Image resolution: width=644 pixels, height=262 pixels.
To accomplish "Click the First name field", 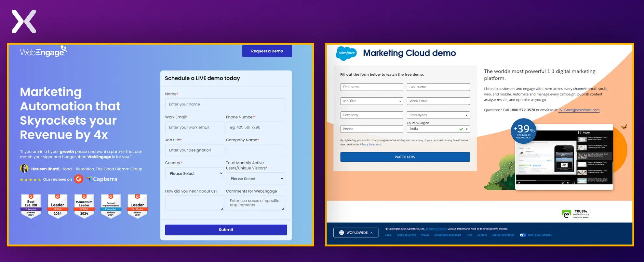I will 372,87.
